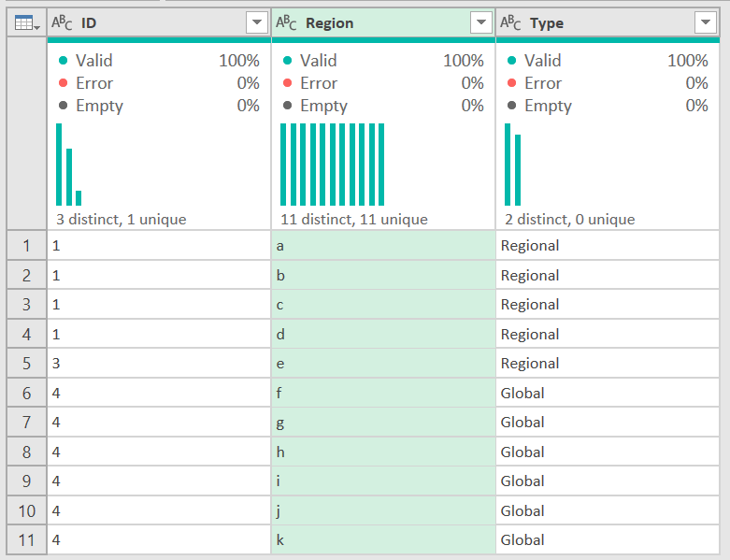Select row number 4

(26, 334)
